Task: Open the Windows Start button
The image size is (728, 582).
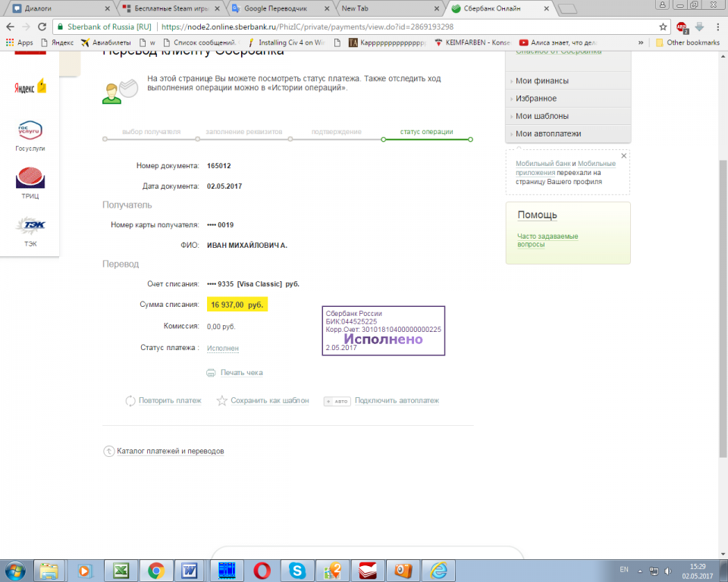Action: (x=15, y=571)
